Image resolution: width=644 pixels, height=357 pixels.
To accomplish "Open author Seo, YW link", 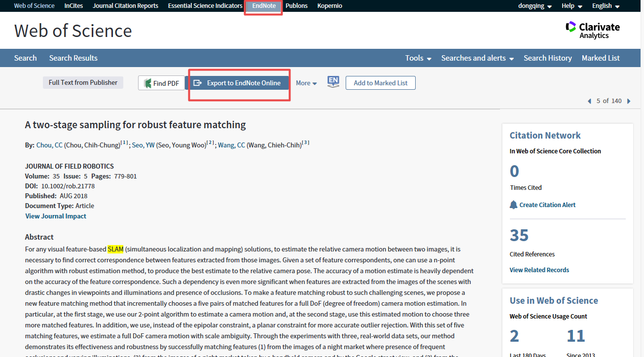I will click(143, 145).
